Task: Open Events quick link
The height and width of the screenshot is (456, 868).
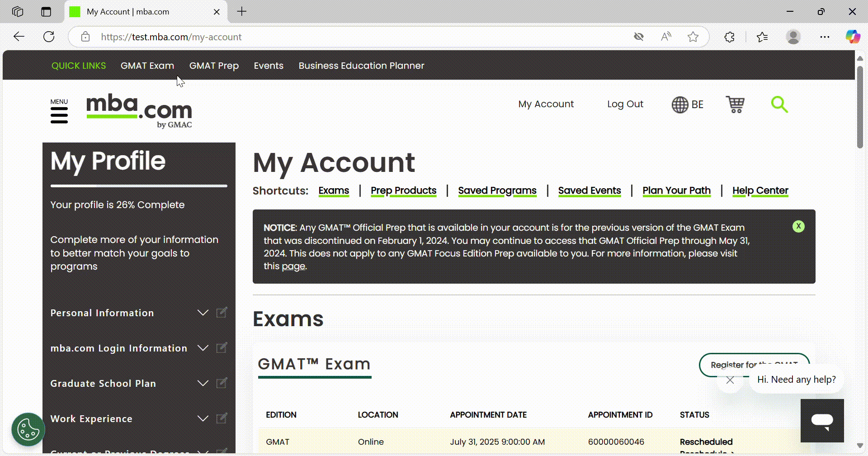Action: click(x=269, y=66)
